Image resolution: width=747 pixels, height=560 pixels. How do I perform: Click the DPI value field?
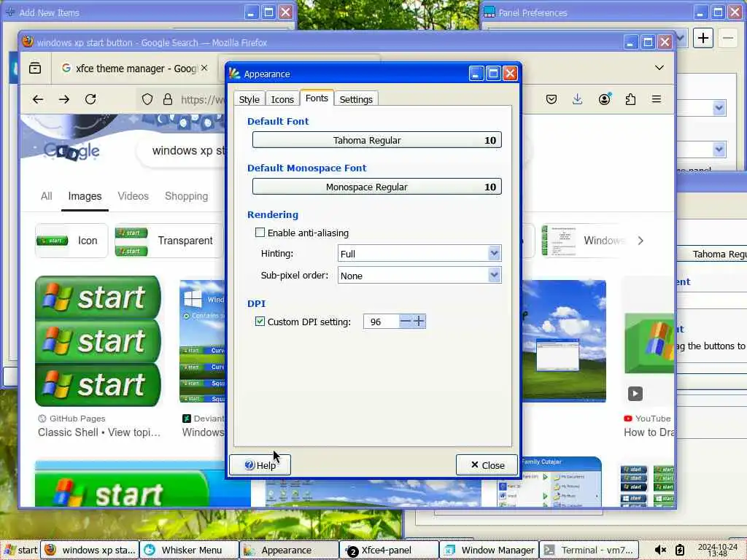coord(381,322)
